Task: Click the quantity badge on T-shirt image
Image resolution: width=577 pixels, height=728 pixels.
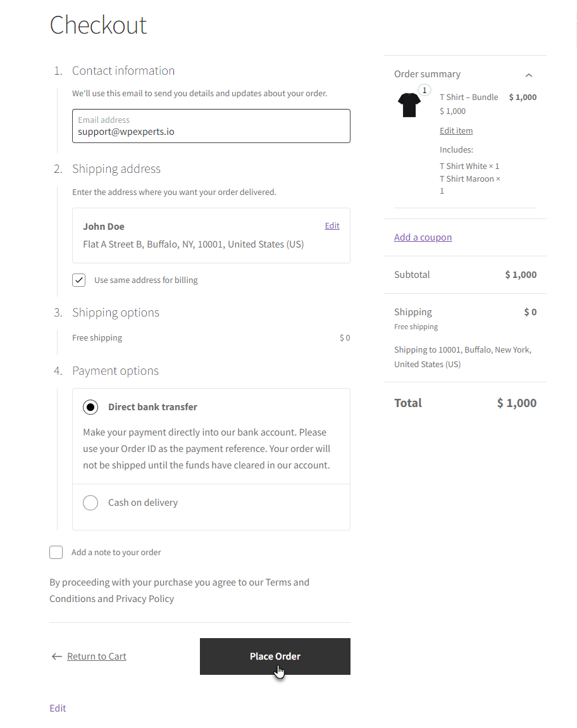Action: (425, 90)
